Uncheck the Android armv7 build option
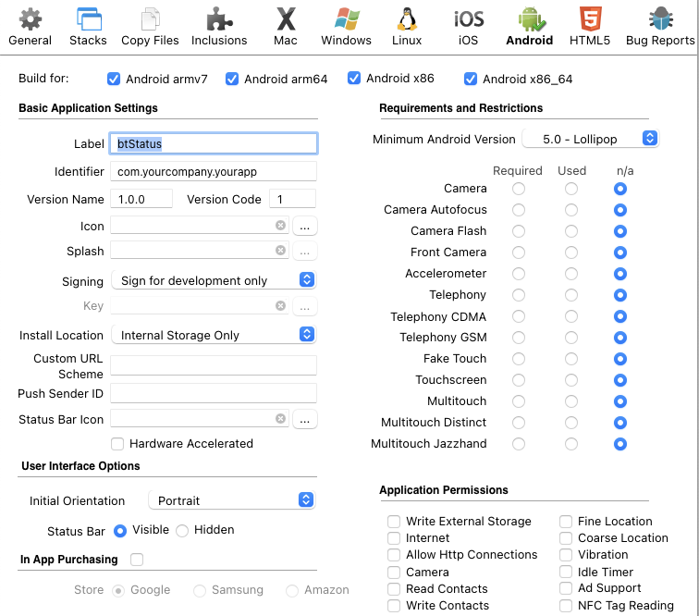This screenshot has width=699, height=616. [x=115, y=79]
